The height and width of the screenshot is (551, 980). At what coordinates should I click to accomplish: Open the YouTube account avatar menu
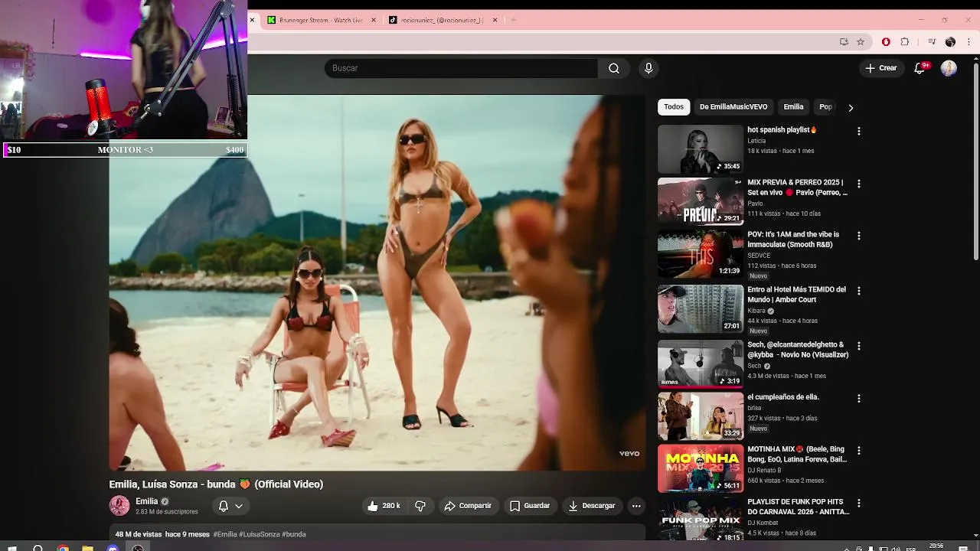click(949, 68)
